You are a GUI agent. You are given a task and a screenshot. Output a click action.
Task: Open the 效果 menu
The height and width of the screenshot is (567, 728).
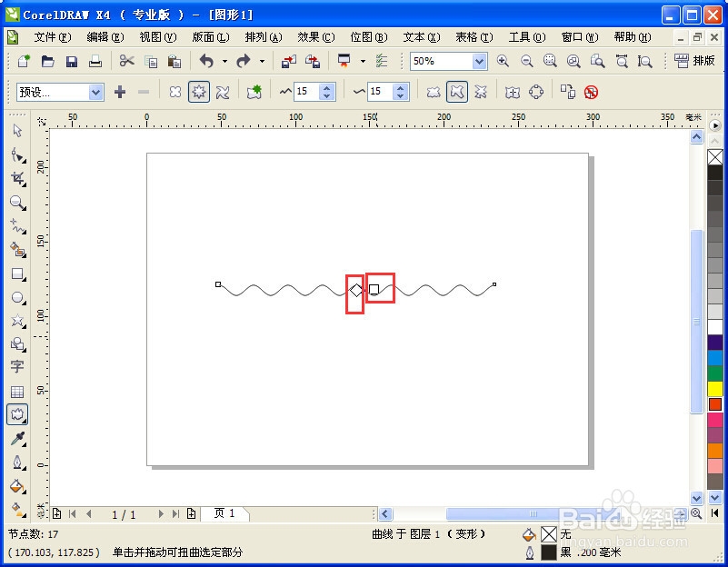(x=314, y=38)
